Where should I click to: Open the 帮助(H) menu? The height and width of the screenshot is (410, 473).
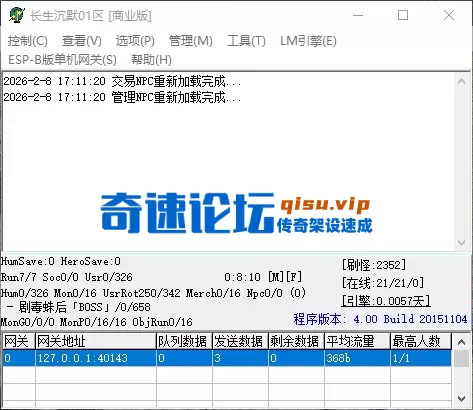[151, 60]
